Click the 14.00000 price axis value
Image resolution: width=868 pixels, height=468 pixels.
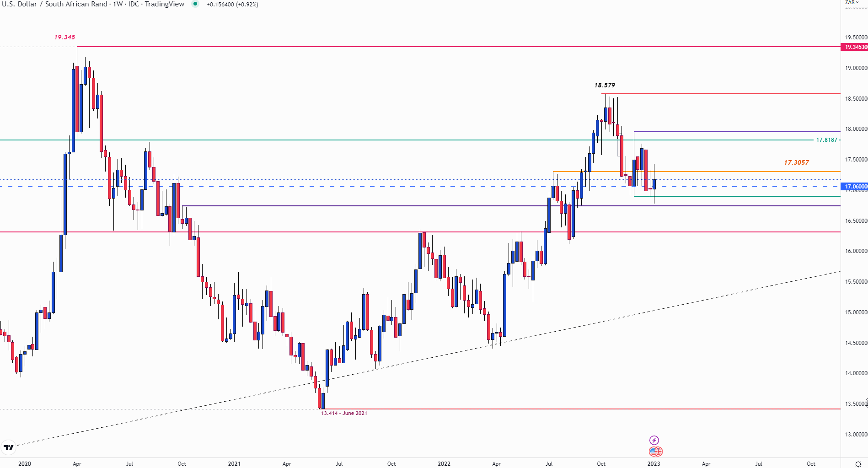click(x=856, y=373)
